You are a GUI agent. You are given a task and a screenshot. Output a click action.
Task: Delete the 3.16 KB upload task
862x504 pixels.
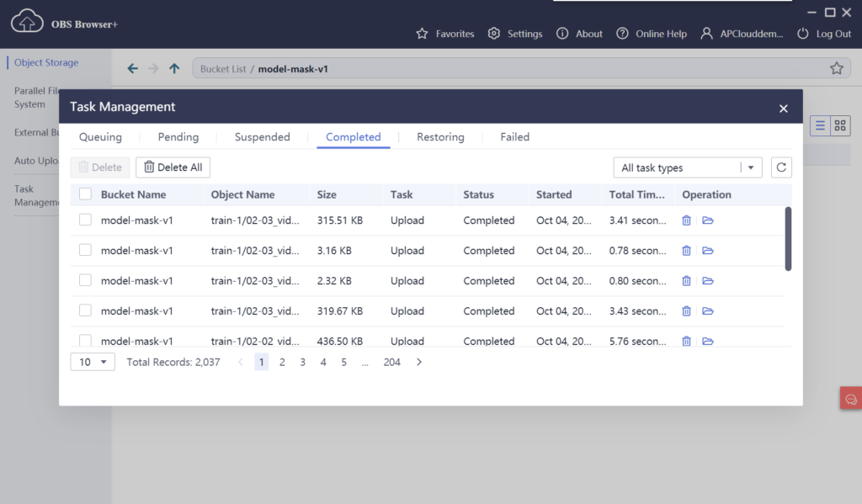(686, 251)
